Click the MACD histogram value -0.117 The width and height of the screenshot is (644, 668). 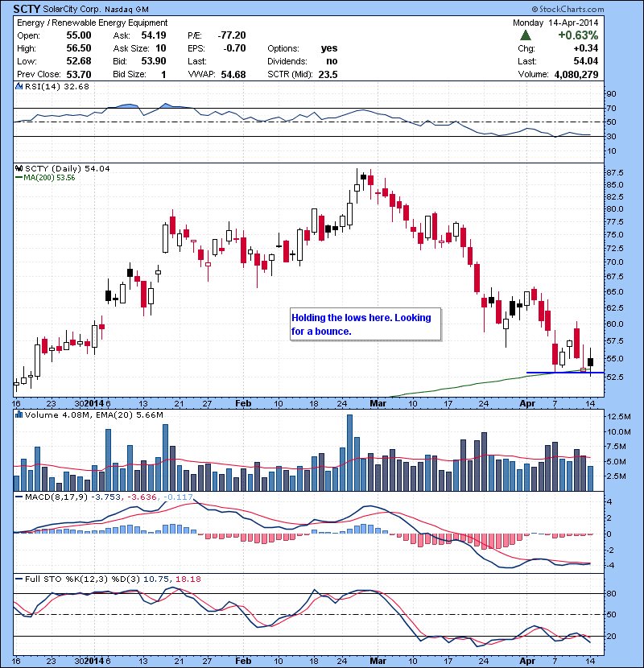[x=178, y=497]
